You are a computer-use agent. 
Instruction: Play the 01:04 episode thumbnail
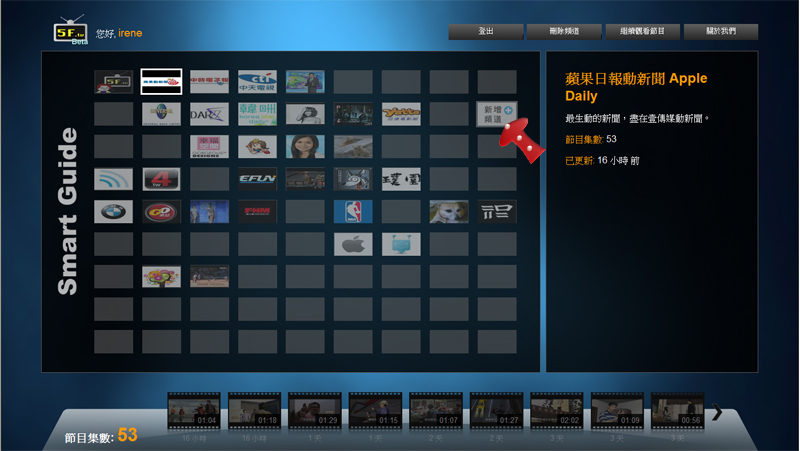tap(194, 411)
